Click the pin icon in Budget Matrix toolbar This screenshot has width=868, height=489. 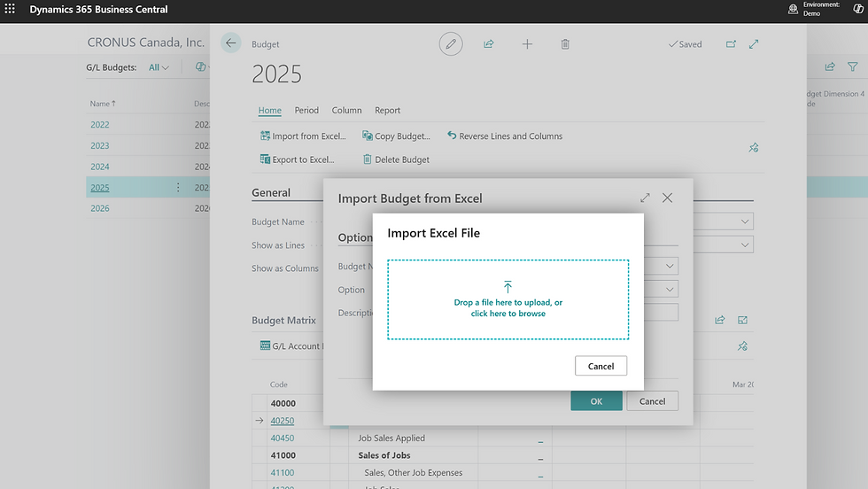pyautogui.click(x=742, y=346)
